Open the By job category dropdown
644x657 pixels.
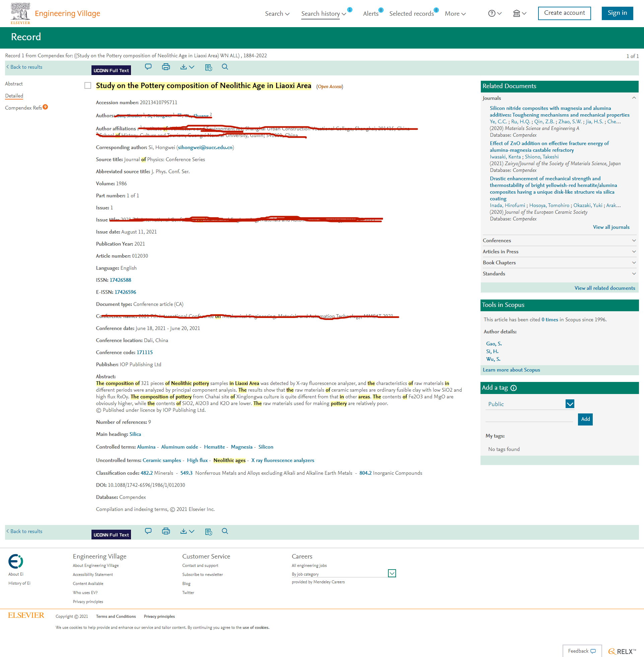392,573
